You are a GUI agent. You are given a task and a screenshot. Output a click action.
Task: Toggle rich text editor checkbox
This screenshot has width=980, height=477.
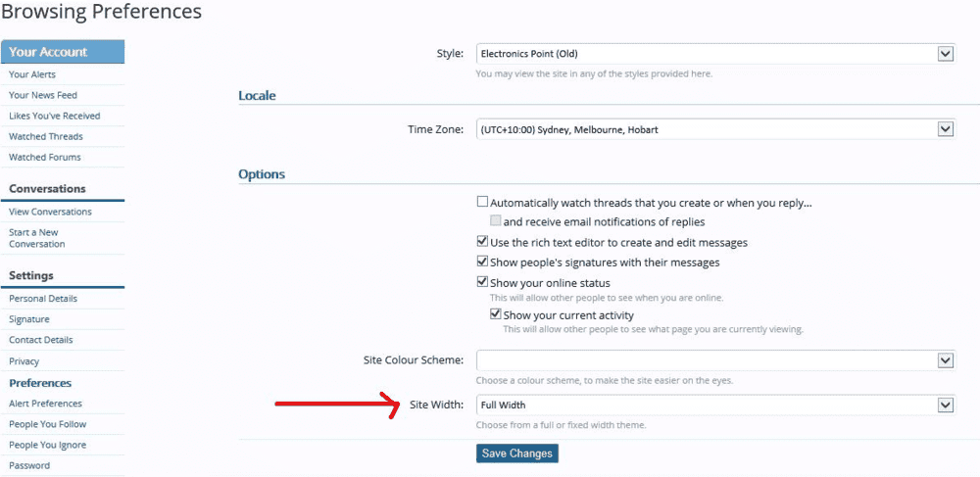(x=482, y=242)
